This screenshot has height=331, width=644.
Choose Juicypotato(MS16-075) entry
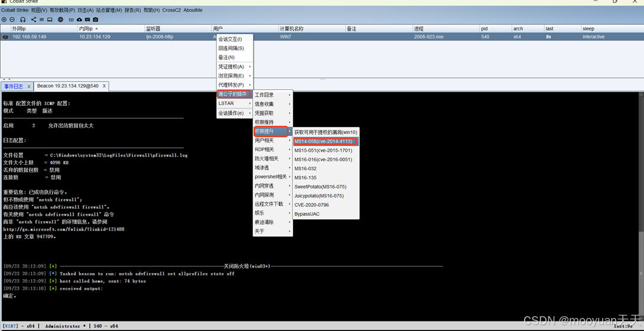[x=326, y=196]
